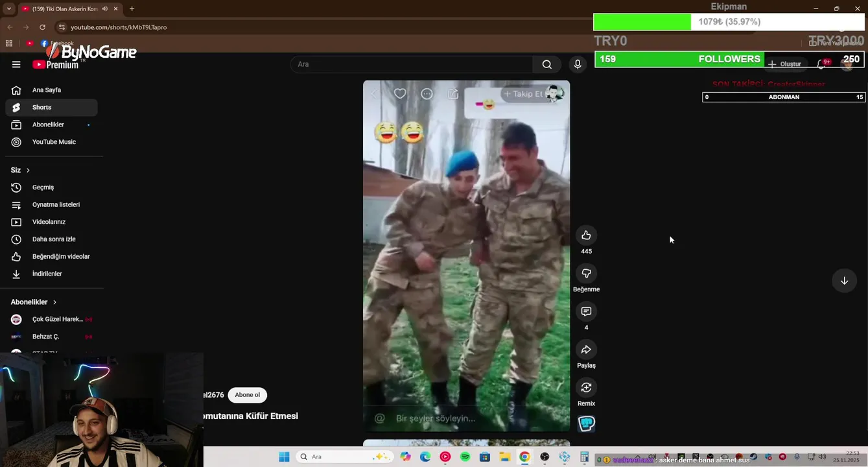
Task: Switch to Chrome in the taskbar
Action: (524, 457)
